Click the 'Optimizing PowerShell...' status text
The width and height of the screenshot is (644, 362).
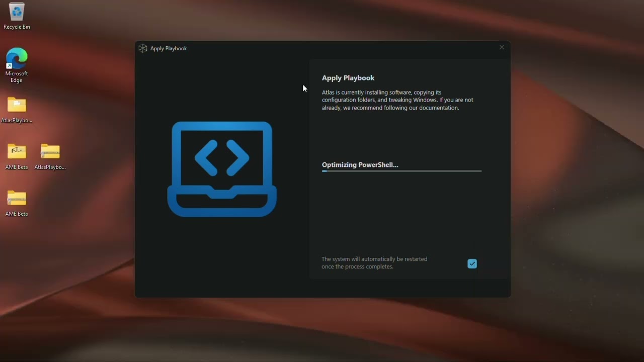(x=360, y=165)
